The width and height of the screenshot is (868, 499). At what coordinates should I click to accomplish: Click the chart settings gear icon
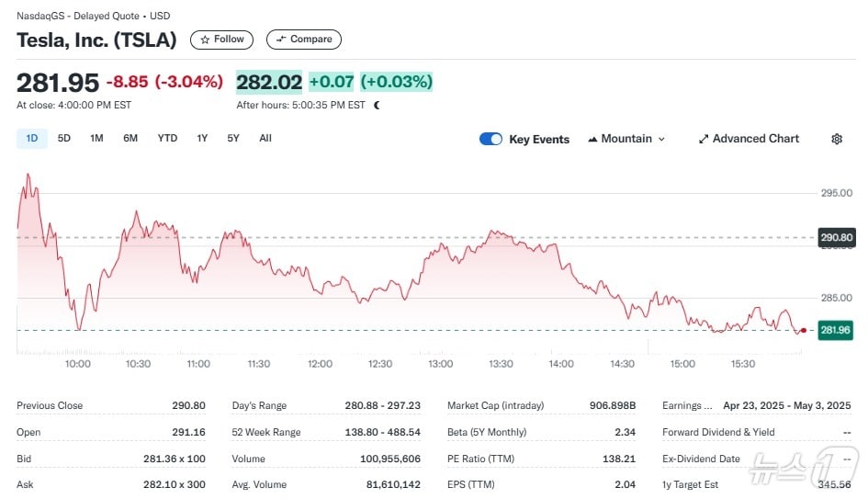(836, 139)
